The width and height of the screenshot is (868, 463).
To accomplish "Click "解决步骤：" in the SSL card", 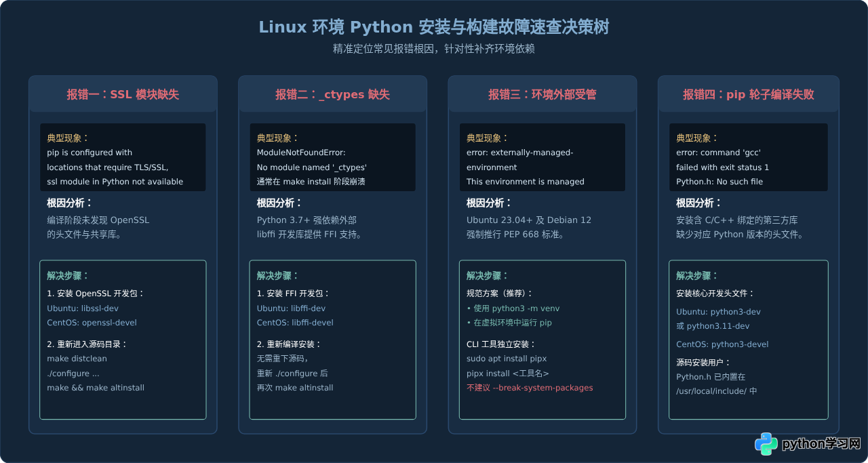I will (68, 276).
